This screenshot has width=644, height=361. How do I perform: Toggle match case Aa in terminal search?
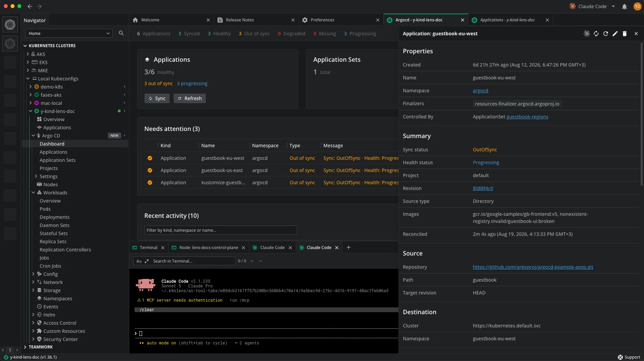coord(139,261)
